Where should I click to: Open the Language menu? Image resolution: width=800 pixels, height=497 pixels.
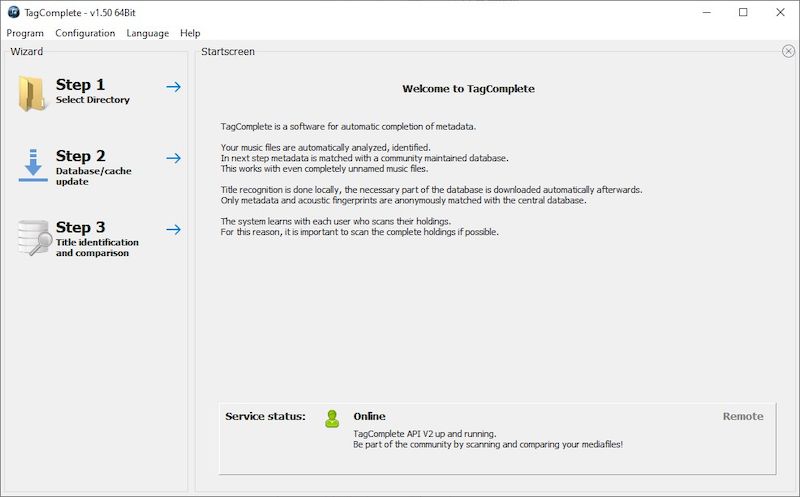point(147,33)
